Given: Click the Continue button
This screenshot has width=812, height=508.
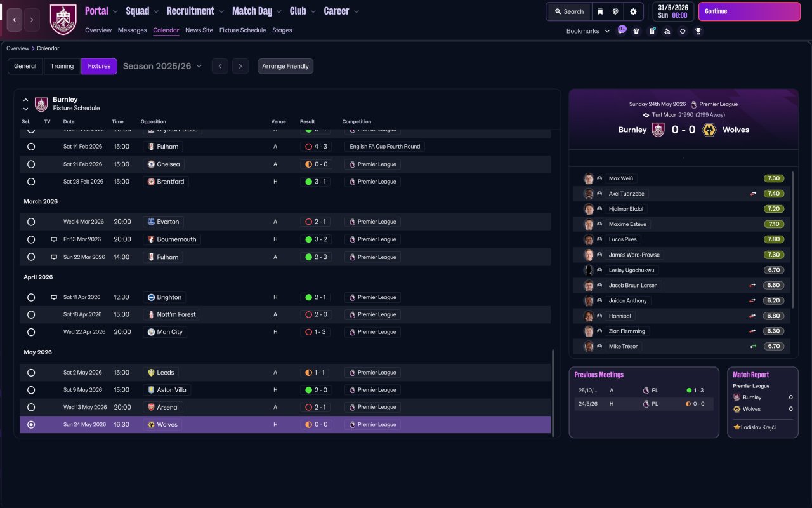Looking at the screenshot, I should pyautogui.click(x=749, y=11).
